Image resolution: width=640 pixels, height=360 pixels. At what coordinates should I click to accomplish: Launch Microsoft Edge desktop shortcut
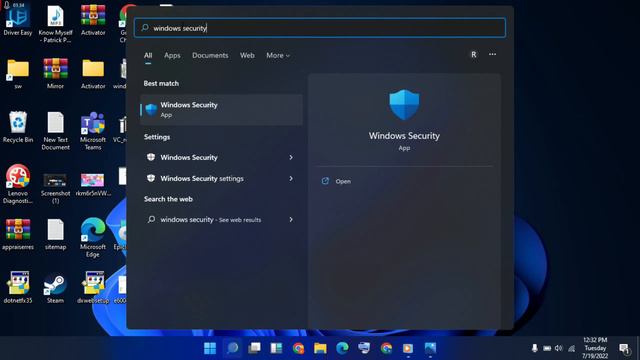click(x=93, y=238)
